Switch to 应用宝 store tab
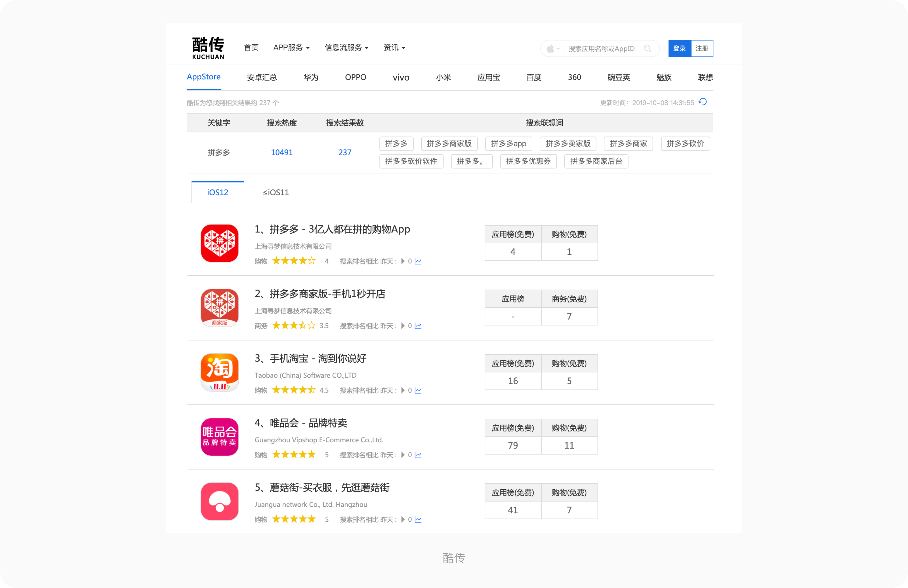This screenshot has height=588, width=908. [x=489, y=77]
